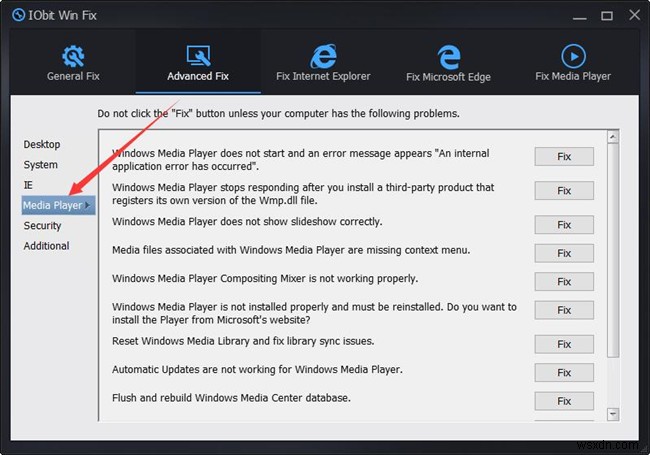Click the scroll down arrow of list
The width and height of the screenshot is (650, 455).
tap(613, 414)
